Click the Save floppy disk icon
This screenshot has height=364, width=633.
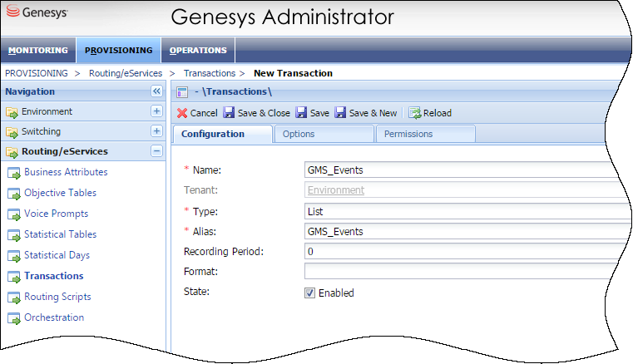[x=301, y=112]
